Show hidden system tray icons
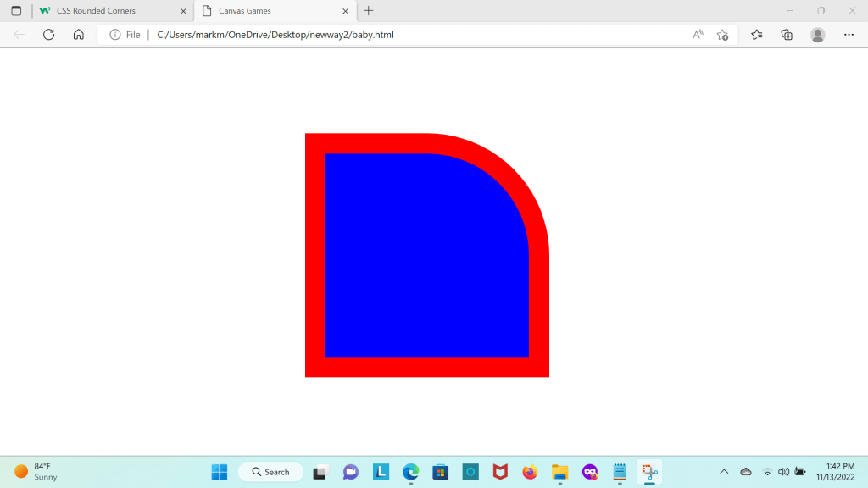This screenshot has height=488, width=868. 724,472
